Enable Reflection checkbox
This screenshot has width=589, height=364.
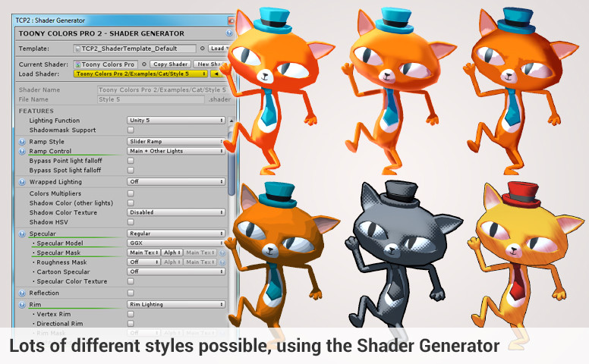click(x=131, y=293)
